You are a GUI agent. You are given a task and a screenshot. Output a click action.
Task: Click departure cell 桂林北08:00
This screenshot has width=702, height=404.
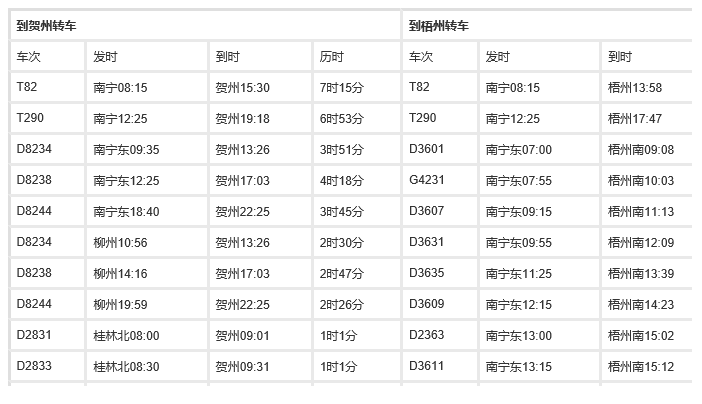126,336
